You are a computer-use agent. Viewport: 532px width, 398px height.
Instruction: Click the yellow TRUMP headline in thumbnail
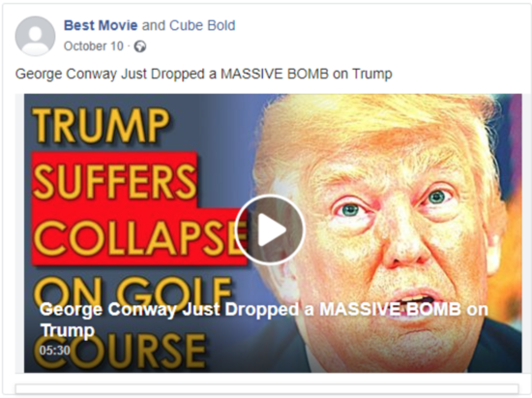click(101, 125)
